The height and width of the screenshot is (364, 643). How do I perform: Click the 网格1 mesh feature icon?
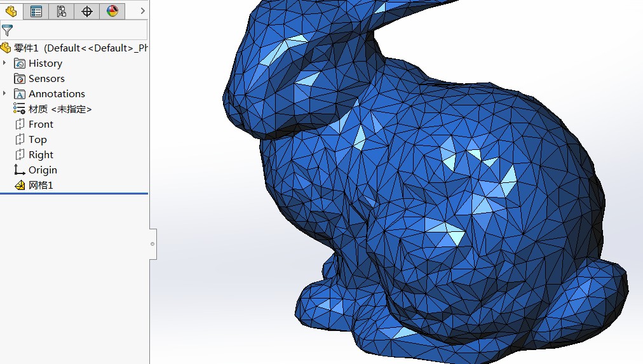(20, 185)
